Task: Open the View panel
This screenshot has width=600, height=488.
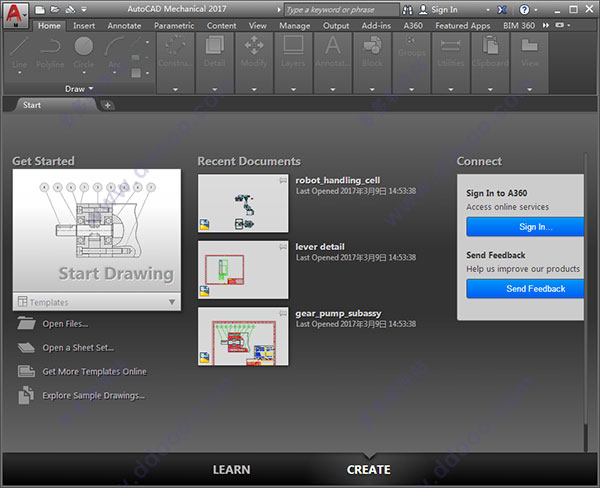Action: click(530, 61)
